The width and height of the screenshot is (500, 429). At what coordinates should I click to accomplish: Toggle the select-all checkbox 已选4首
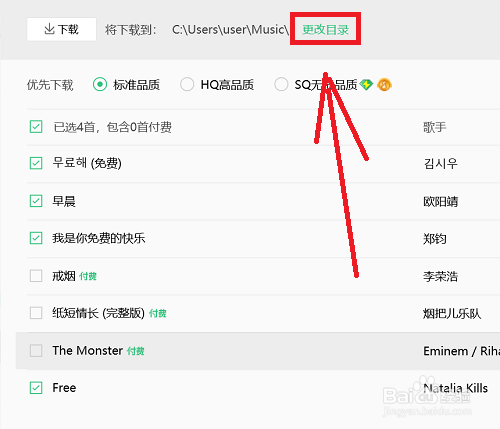pos(36,127)
